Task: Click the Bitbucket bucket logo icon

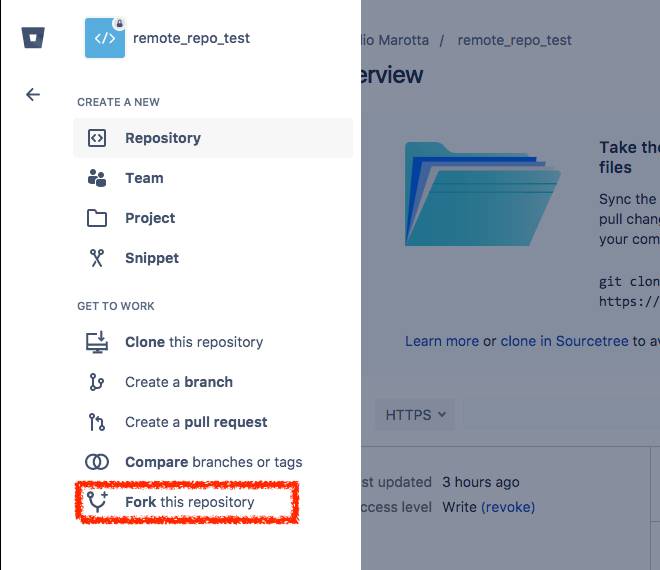Action: coord(33,38)
